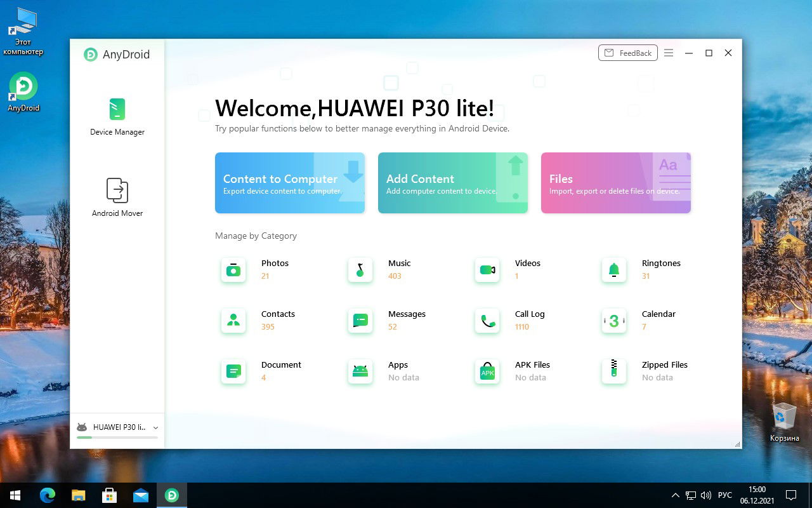Maximize the AnyDroid window
Image resolution: width=812 pixels, height=508 pixels.
coord(709,53)
